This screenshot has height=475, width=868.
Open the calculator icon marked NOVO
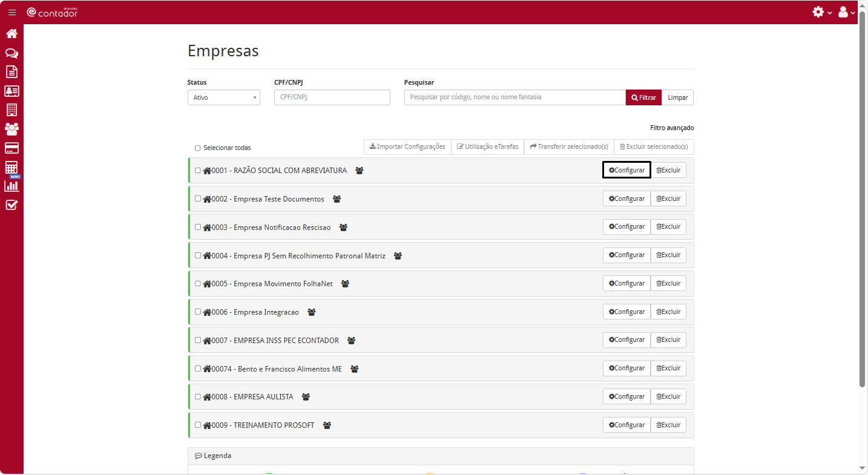(12, 168)
